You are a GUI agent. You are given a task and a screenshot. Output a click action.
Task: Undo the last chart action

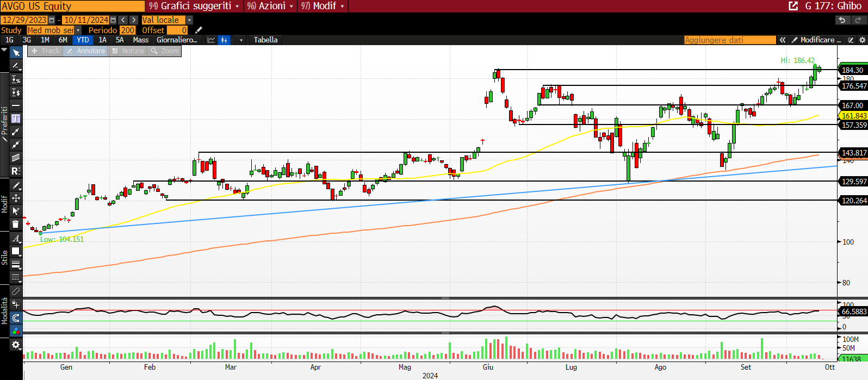(x=842, y=20)
